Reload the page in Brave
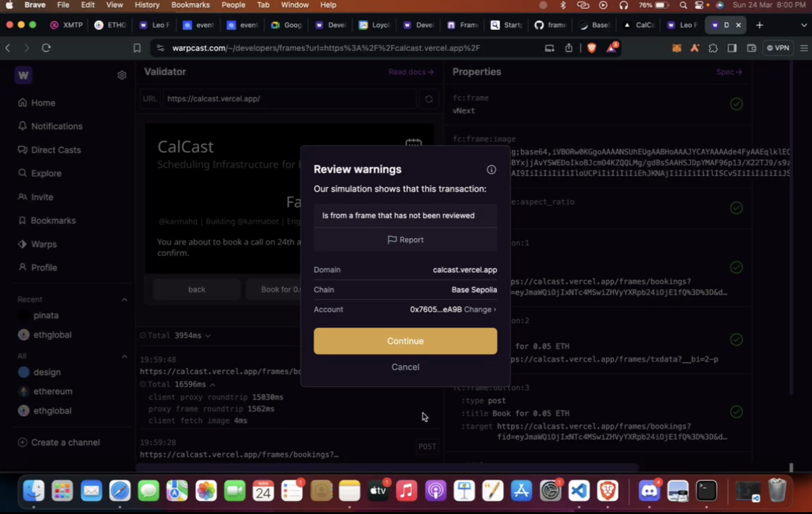 (46, 48)
